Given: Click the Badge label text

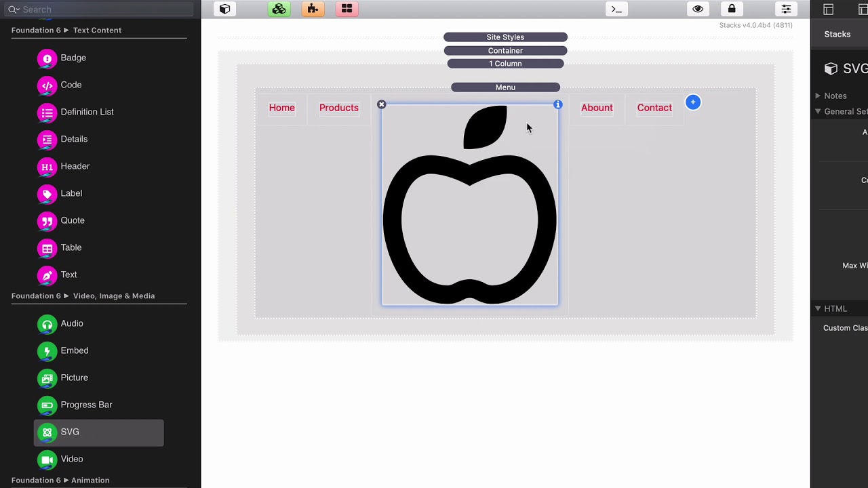Looking at the screenshot, I should (x=73, y=58).
